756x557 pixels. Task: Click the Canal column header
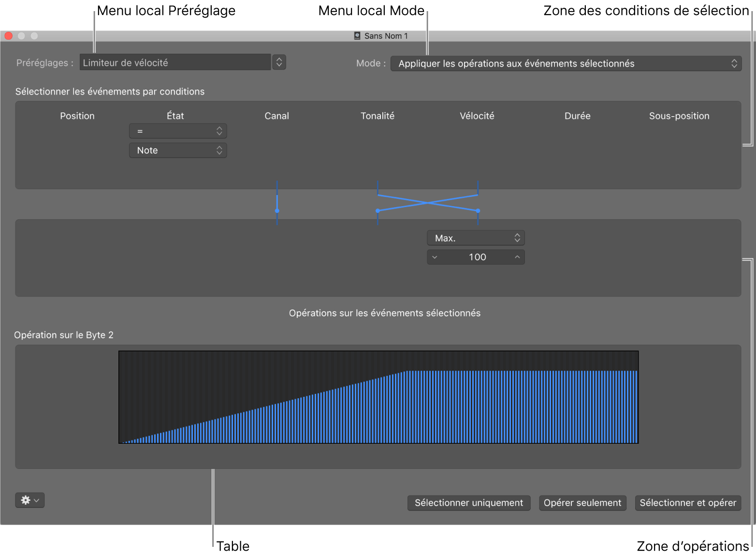point(276,116)
